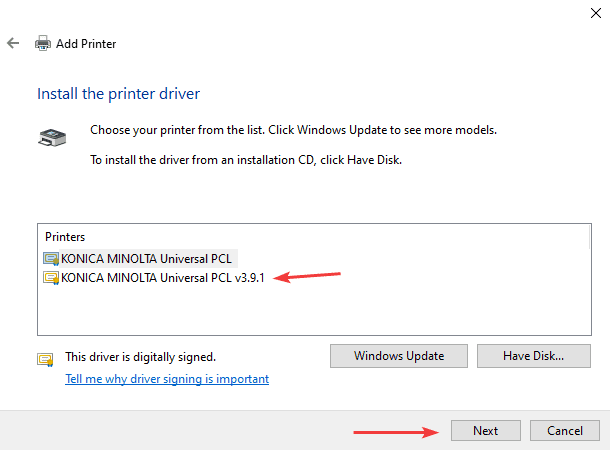Image resolution: width=610 pixels, height=450 pixels.
Task: Select KONICA MINOLTA Universal PCL driver name
Action: pos(148,258)
